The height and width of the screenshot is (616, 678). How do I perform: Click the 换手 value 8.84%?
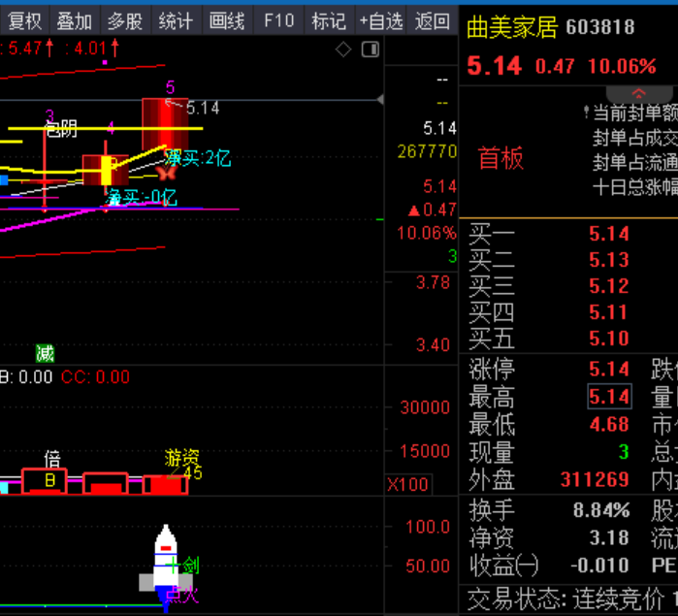tap(601, 510)
